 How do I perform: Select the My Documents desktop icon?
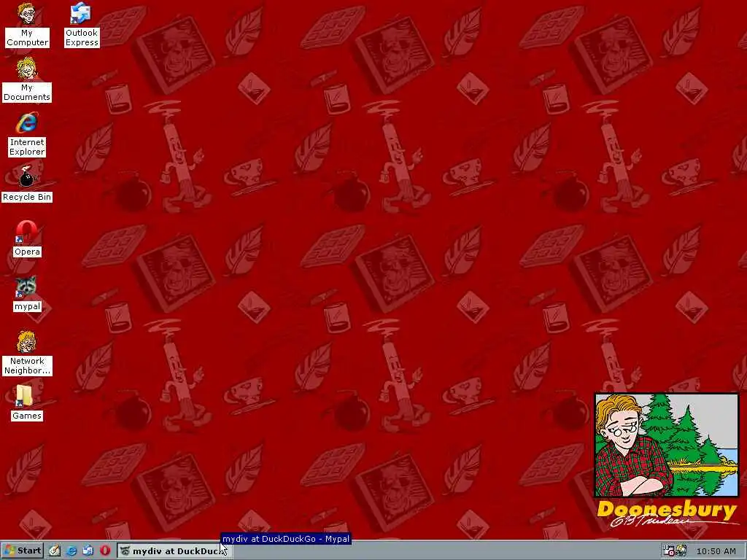27,79
